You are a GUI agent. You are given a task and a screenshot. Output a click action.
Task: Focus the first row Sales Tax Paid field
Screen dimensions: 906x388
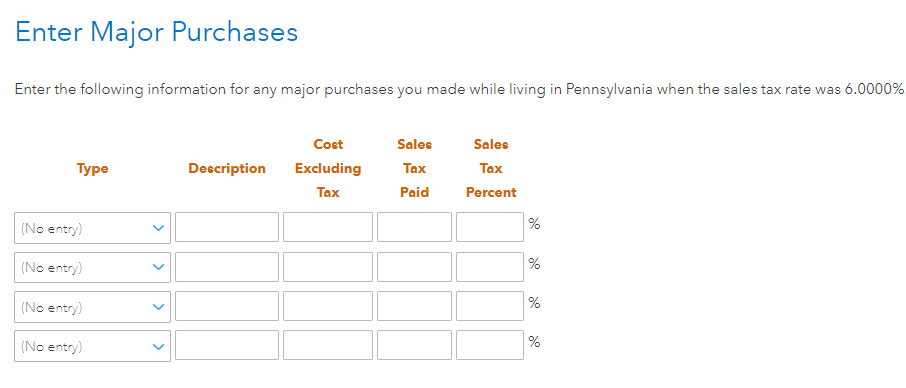[x=414, y=227]
